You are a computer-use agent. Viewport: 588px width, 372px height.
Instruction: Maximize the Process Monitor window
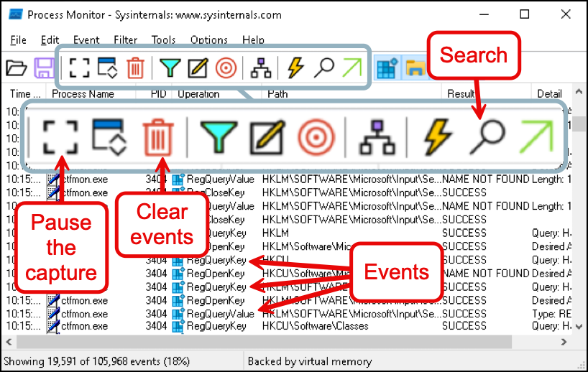tap(524, 14)
